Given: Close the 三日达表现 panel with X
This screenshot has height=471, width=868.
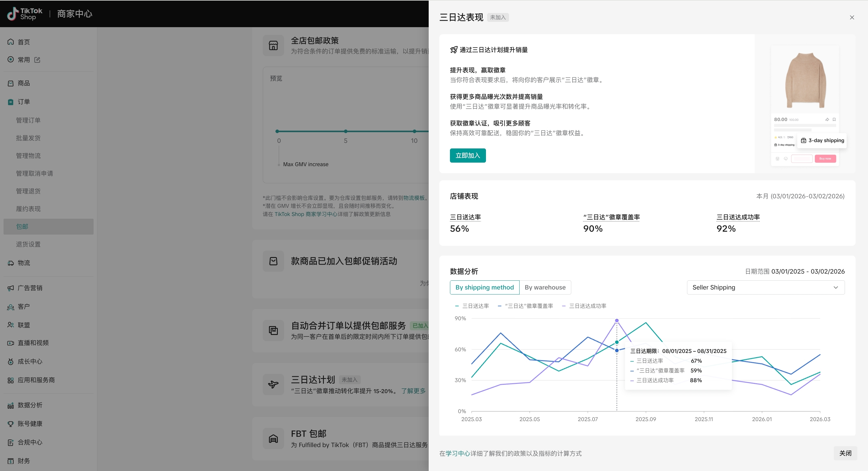Looking at the screenshot, I should (852, 17).
